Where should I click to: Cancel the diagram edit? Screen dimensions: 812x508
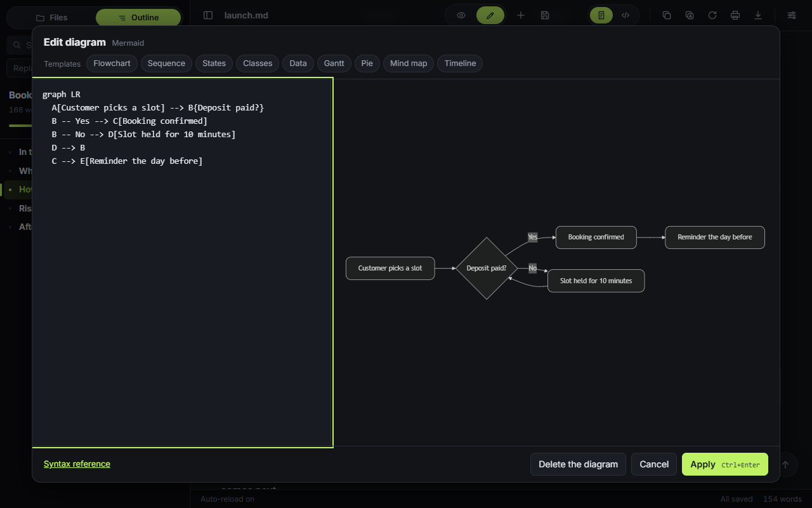(654, 464)
